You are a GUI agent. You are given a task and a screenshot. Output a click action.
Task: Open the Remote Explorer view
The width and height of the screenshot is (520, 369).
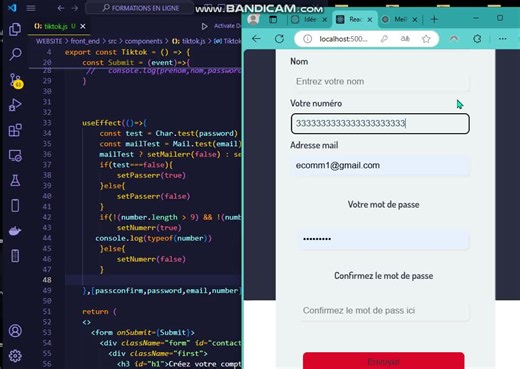(15, 155)
